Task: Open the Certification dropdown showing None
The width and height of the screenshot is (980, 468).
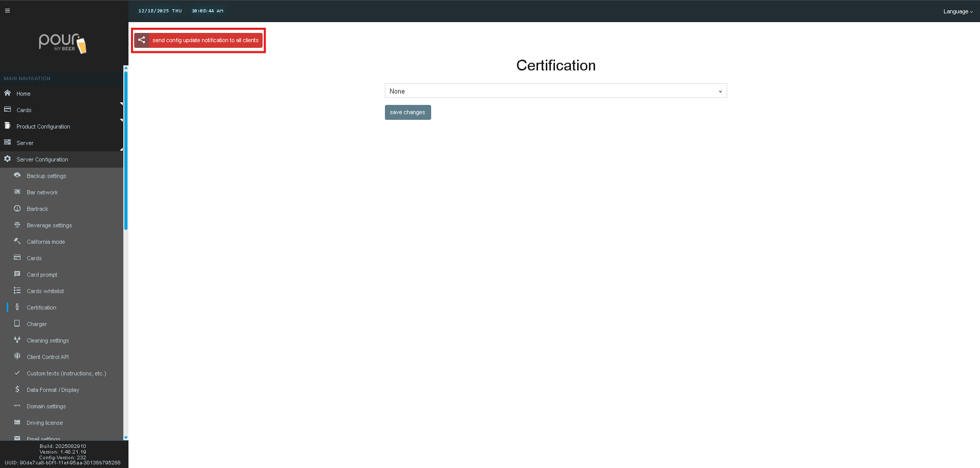Action: pos(555,91)
